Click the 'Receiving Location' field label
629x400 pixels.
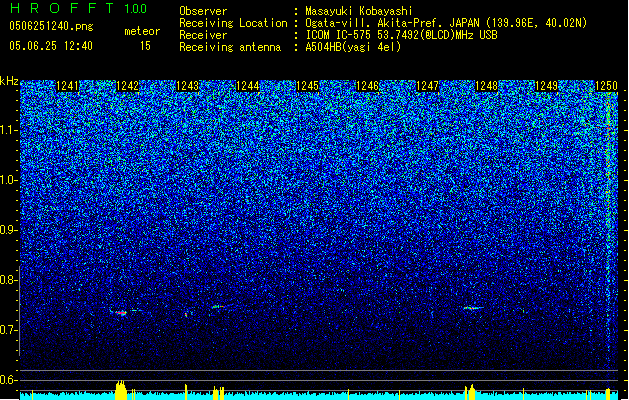(233, 23)
